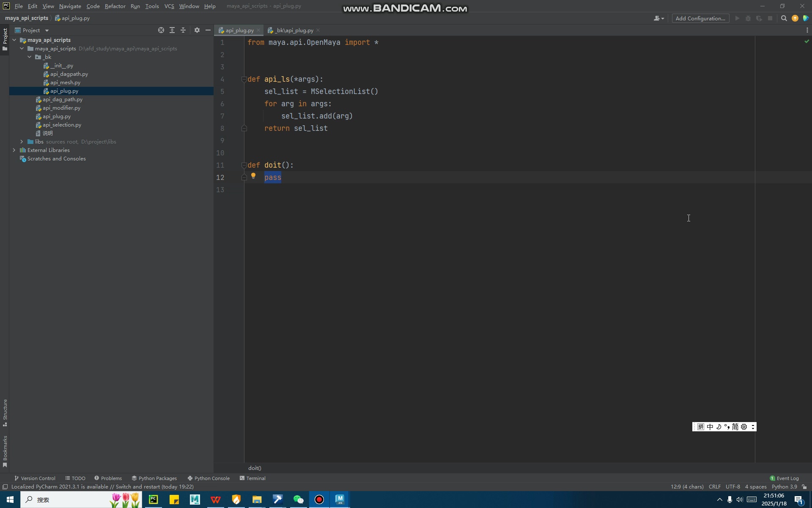Open the Project view dropdown
The height and width of the screenshot is (508, 812).
click(47, 30)
